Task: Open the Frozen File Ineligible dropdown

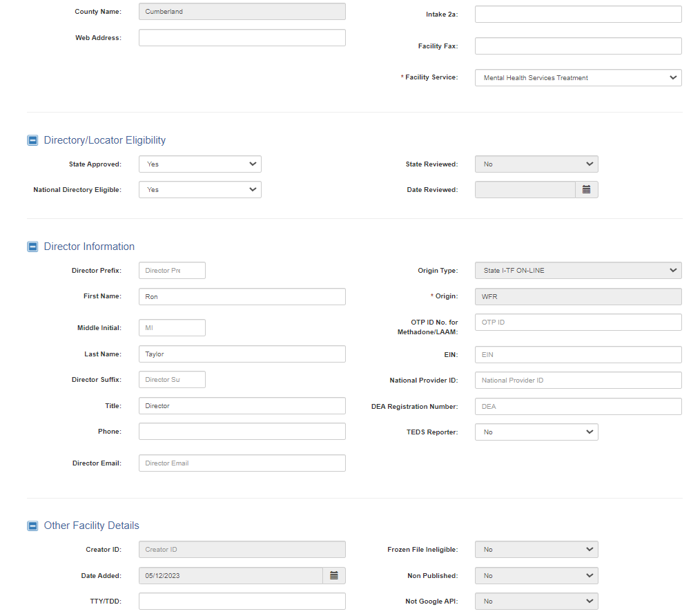Action: click(536, 550)
